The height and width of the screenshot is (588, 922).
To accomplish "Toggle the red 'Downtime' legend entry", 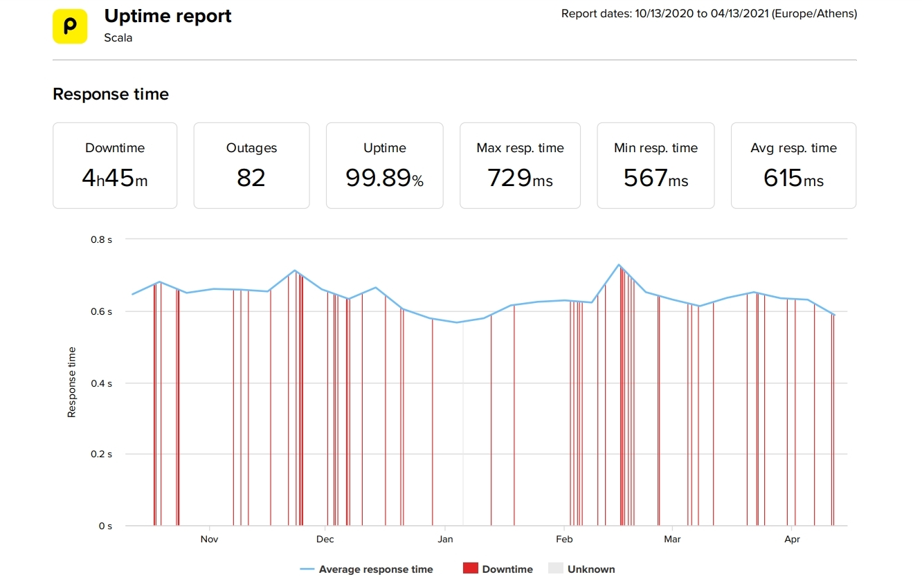I will (498, 569).
